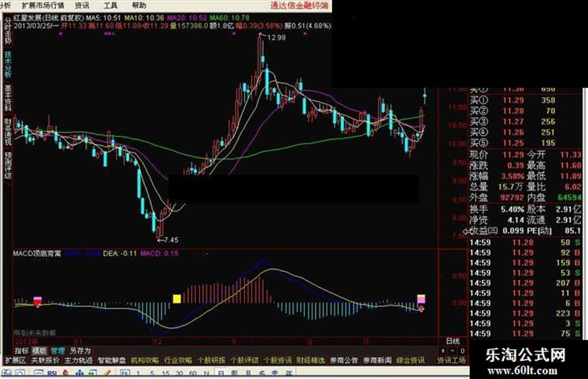Click the MA20: 10.52 label
The image size is (588, 379).
pos(187,17)
